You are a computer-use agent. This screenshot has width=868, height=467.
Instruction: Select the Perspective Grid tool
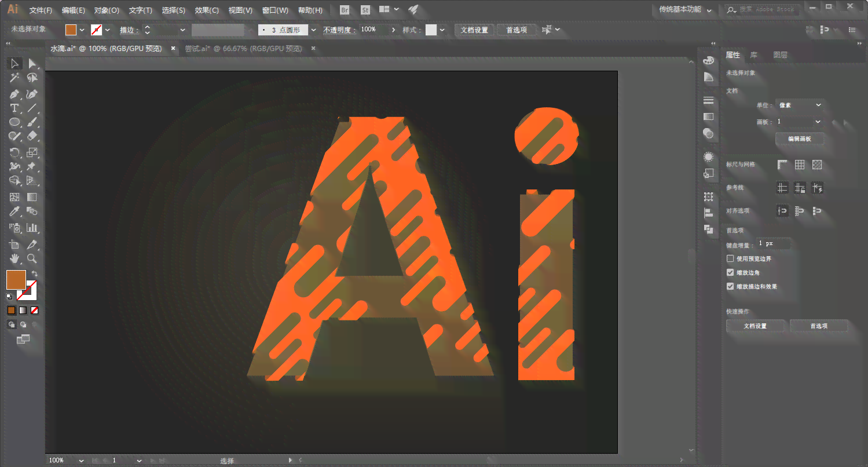click(x=32, y=181)
